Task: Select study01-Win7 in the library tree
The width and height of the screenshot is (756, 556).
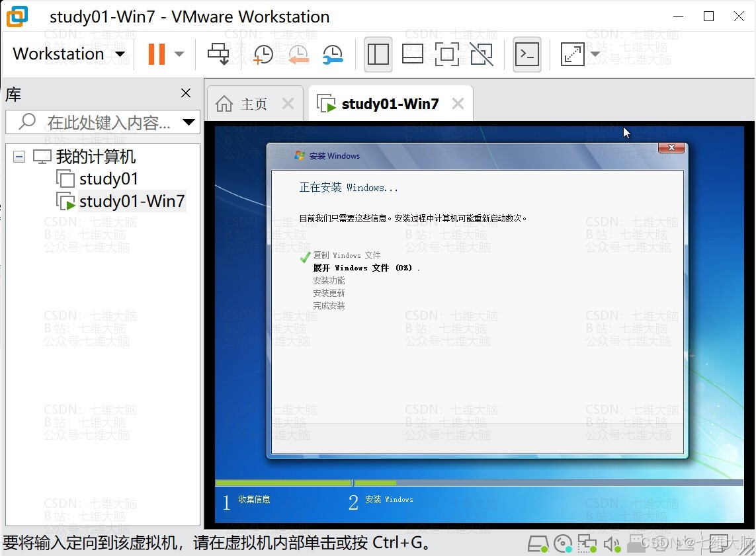Action: [x=132, y=201]
